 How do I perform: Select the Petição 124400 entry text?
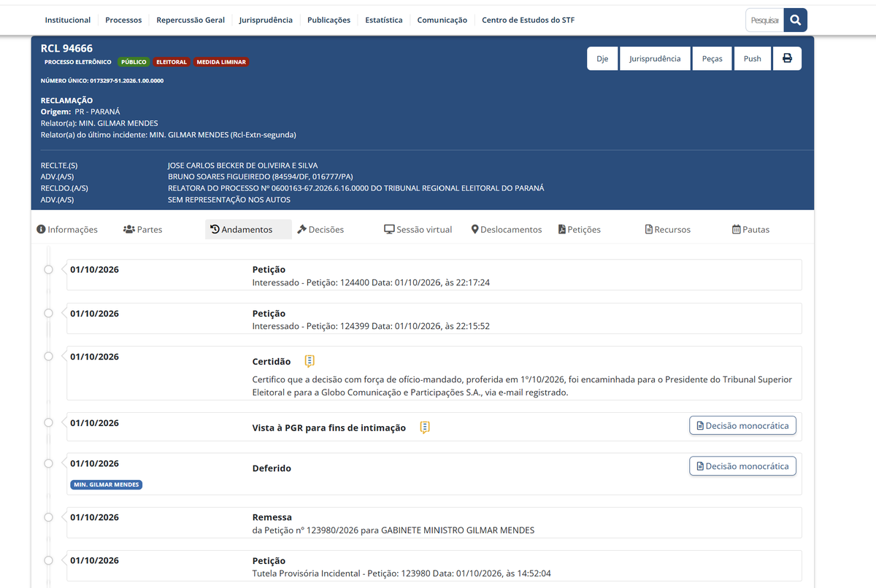coord(371,283)
